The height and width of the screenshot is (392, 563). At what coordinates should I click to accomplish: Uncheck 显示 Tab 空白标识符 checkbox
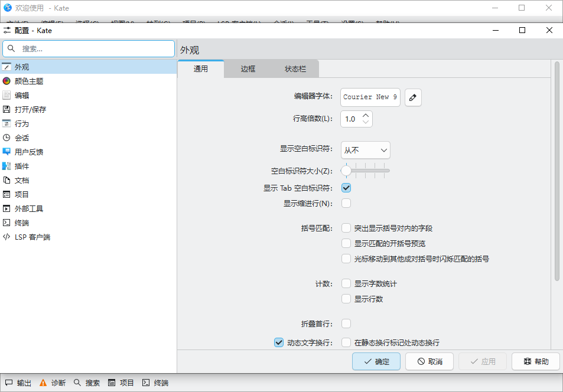click(x=346, y=188)
